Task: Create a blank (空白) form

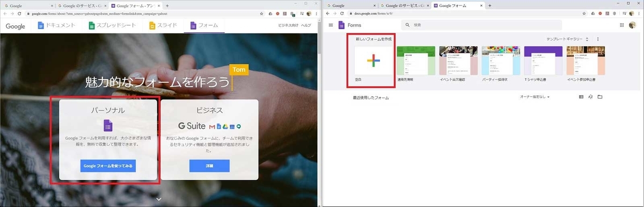Action: (373, 61)
